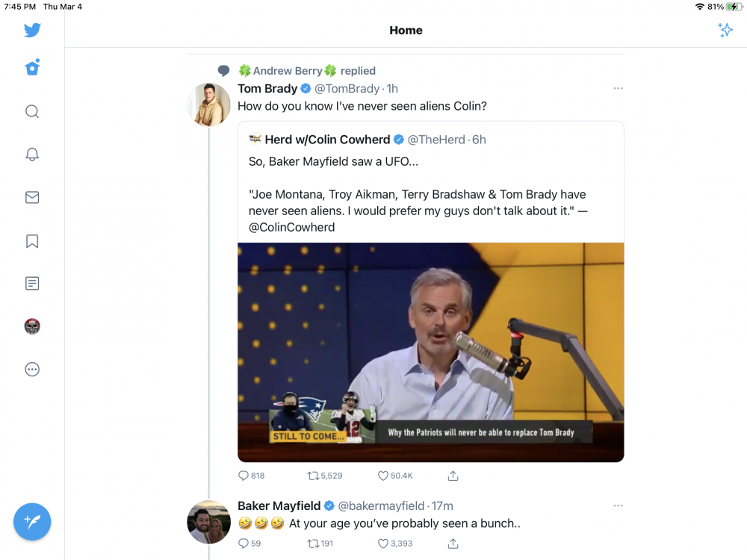Open Baker Mayfield's profile picture
The image size is (747, 560).
click(208, 522)
